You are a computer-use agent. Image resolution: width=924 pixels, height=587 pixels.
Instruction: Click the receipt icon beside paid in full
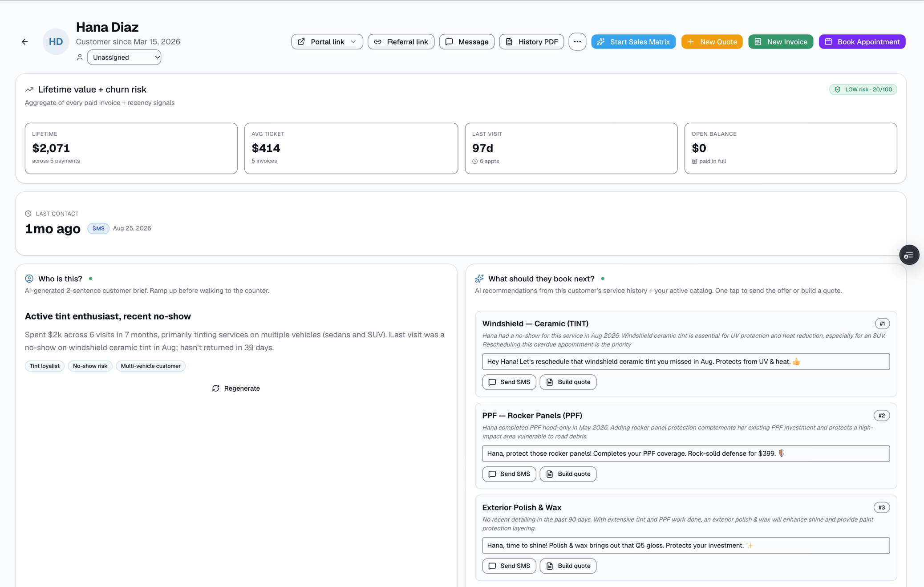point(694,162)
